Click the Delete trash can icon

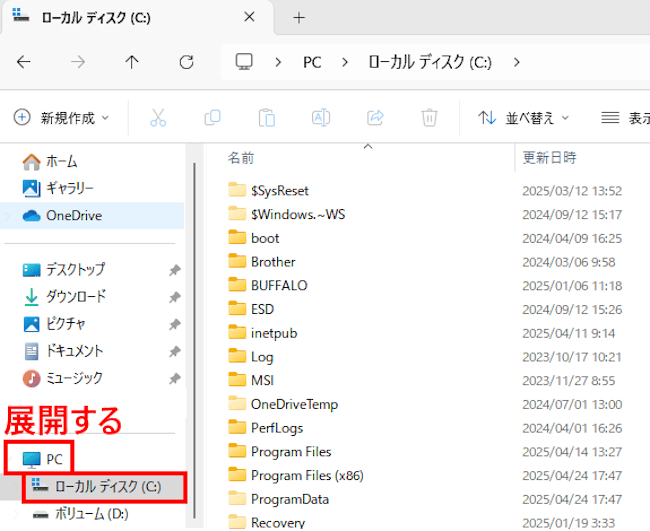(x=429, y=118)
